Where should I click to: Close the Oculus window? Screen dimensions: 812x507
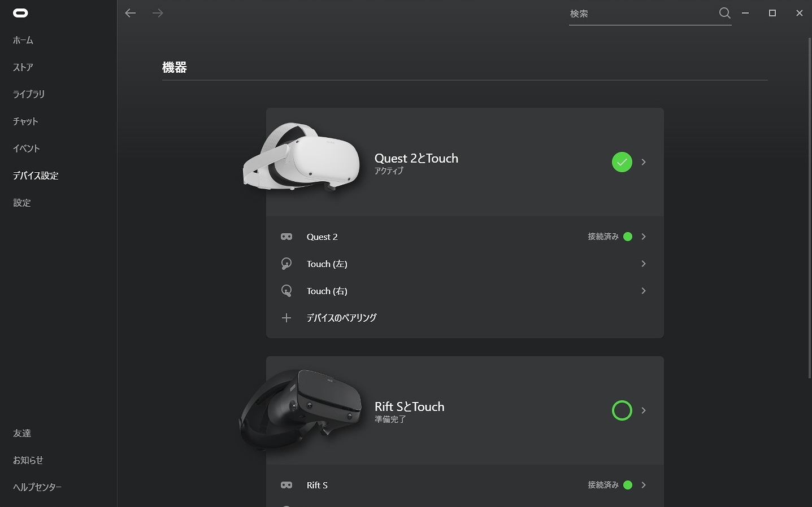pos(799,13)
